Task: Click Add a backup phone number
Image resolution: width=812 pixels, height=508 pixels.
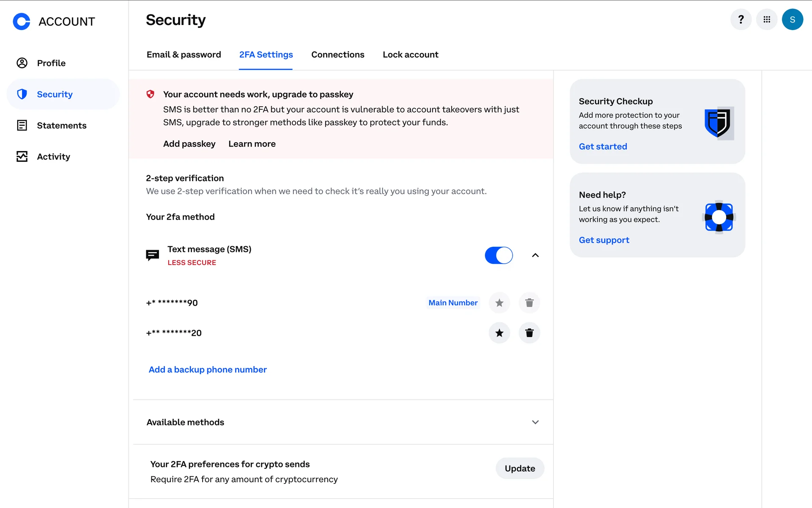Action: pos(208,370)
